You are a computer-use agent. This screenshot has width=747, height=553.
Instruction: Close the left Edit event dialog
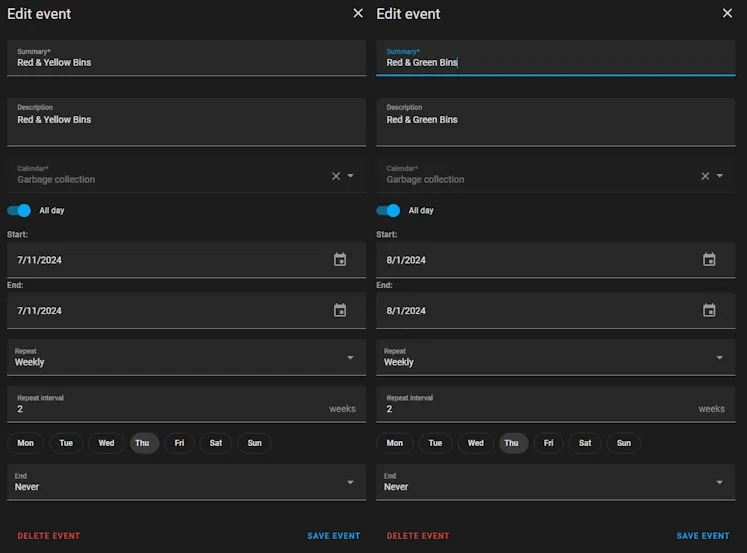(x=358, y=13)
